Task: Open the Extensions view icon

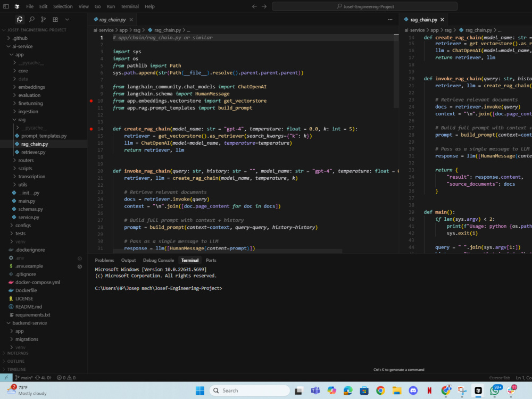Action: pos(55,20)
